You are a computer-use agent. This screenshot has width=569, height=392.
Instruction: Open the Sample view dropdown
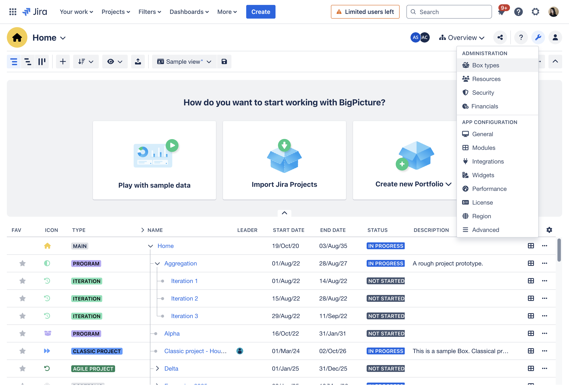click(x=184, y=61)
